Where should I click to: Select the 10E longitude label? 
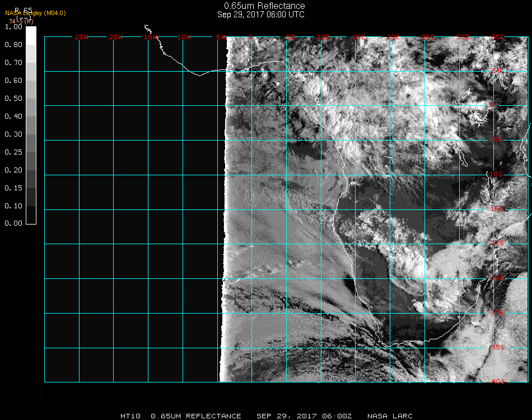tap(323, 37)
